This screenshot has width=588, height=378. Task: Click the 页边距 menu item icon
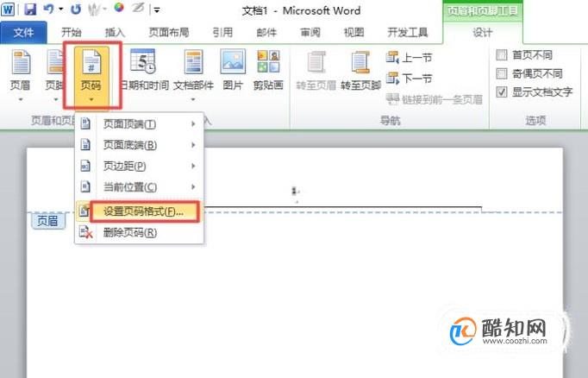coord(85,166)
